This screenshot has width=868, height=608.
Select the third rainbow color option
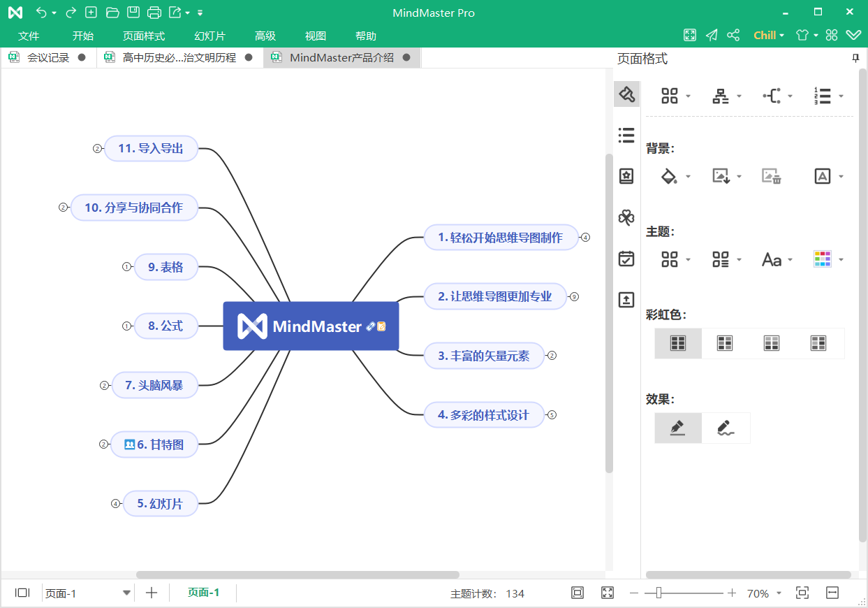[771, 343]
